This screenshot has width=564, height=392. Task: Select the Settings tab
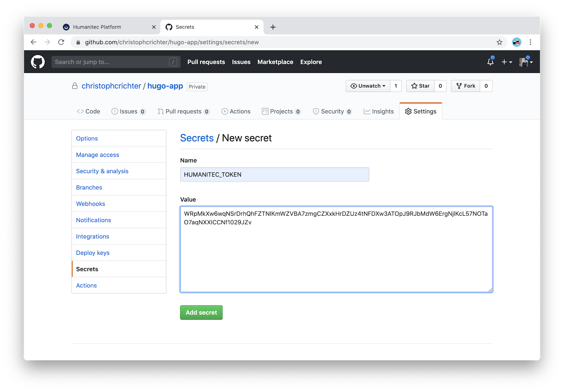(421, 111)
